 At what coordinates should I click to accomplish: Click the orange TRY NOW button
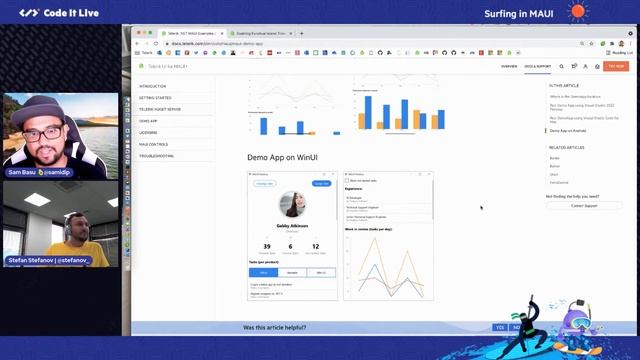tap(616, 66)
